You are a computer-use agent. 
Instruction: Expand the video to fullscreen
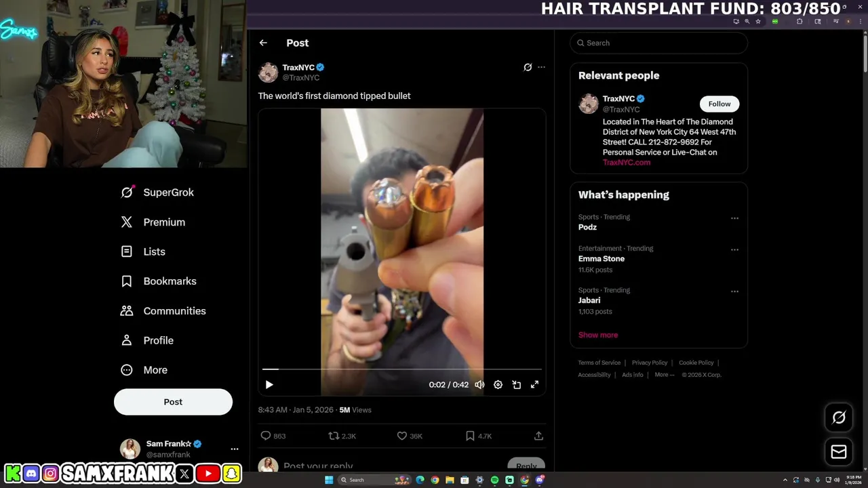pyautogui.click(x=534, y=384)
